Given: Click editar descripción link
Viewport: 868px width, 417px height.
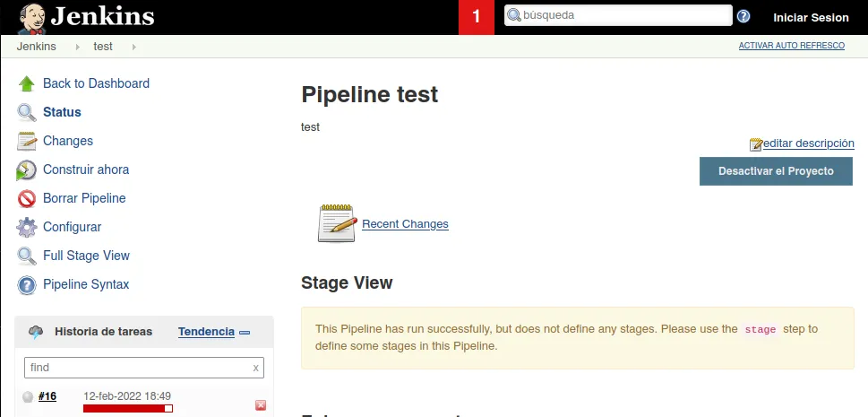Looking at the screenshot, I should pyautogui.click(x=808, y=143).
